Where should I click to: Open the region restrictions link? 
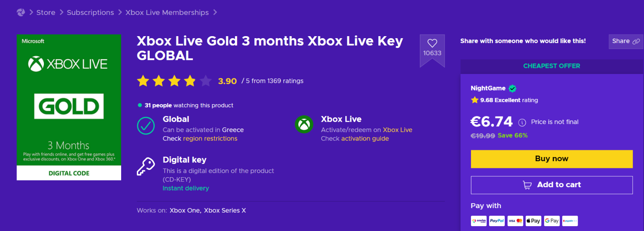click(x=210, y=139)
